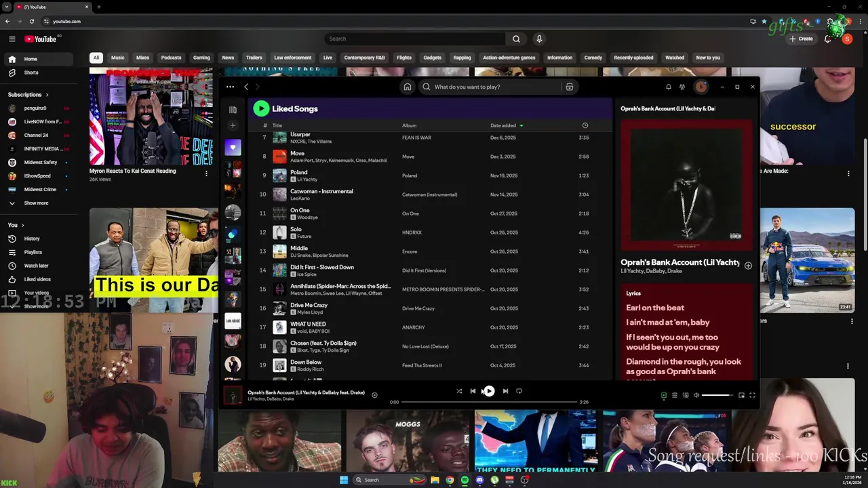Open YouTube notifications bell
The width and height of the screenshot is (868, 488).
coord(827,39)
